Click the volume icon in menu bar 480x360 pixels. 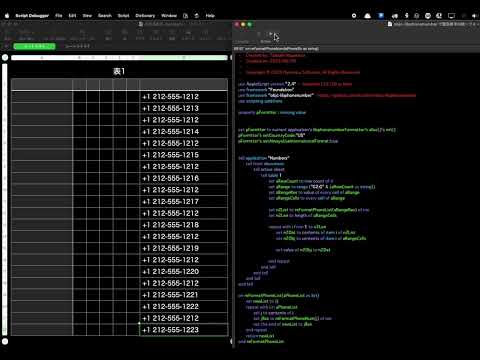click(475, 16)
